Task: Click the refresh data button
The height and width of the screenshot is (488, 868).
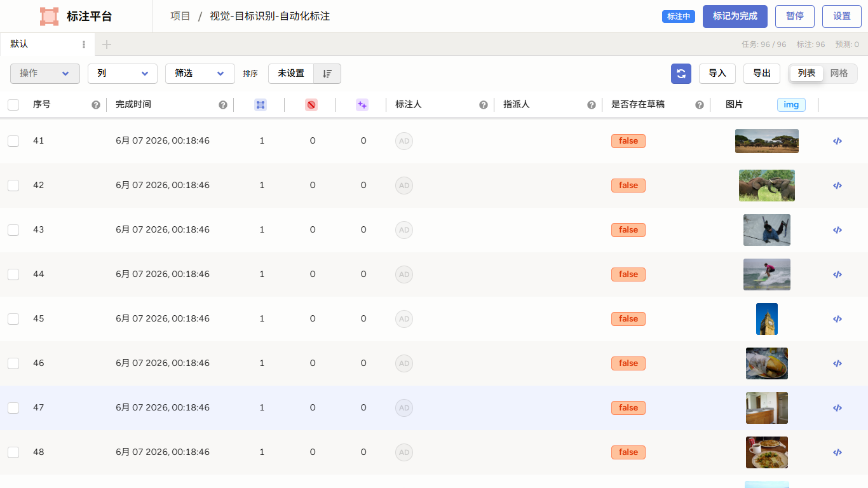Action: [681, 74]
